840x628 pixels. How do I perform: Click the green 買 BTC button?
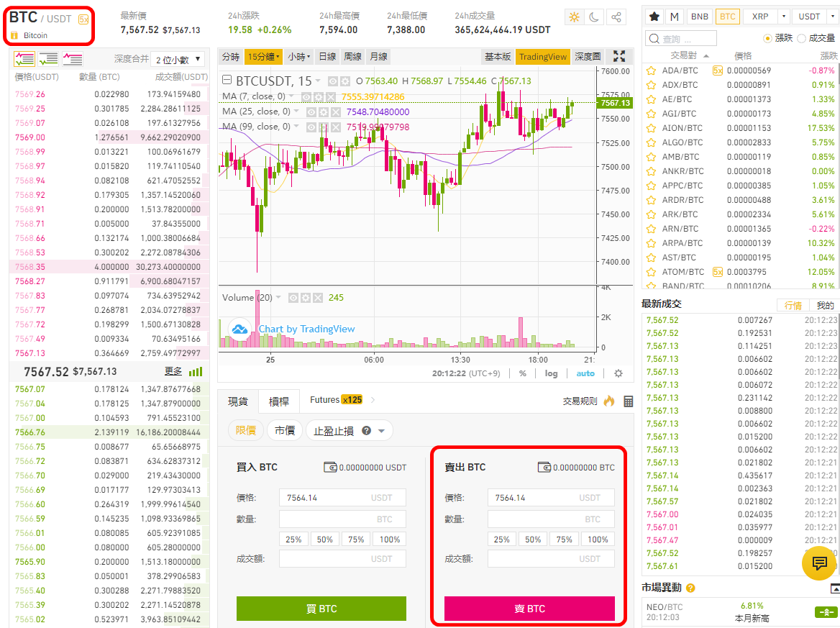[321, 609]
